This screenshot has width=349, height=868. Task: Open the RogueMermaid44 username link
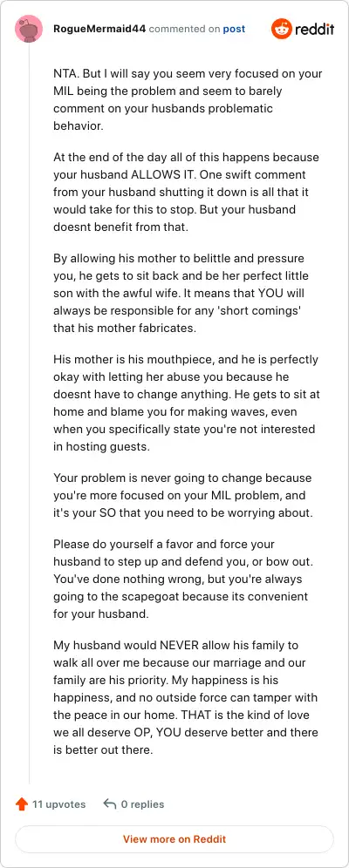click(x=99, y=29)
